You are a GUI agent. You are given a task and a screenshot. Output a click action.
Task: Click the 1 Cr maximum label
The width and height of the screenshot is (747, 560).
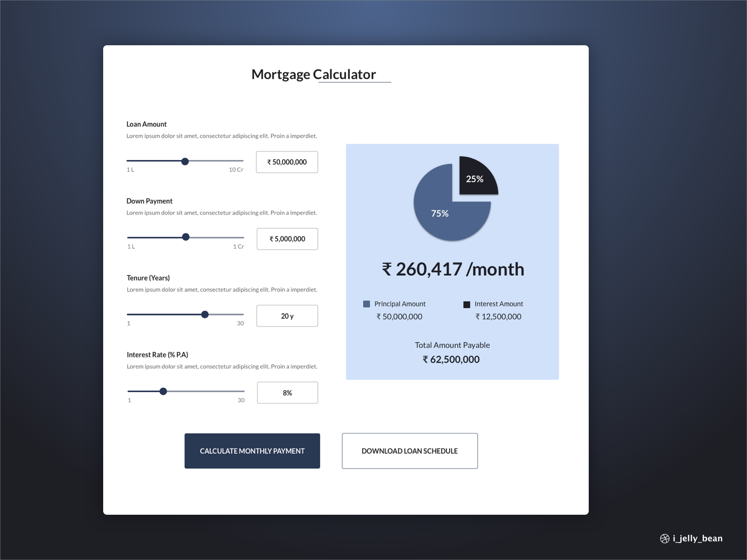coord(239,247)
